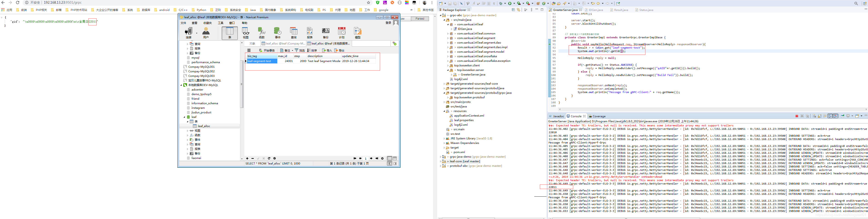The width and height of the screenshot is (868, 219).
Task: Select the Table (表) toolbar button
Action: 230,33
